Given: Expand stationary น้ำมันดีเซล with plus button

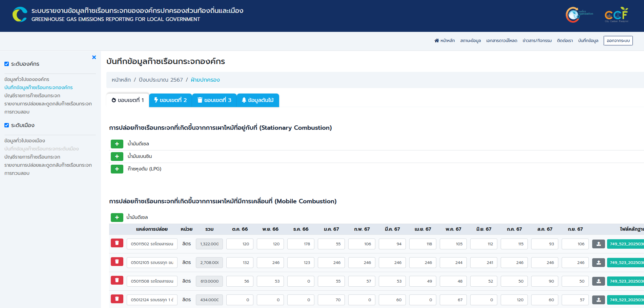Looking at the screenshot, I should coord(117,144).
